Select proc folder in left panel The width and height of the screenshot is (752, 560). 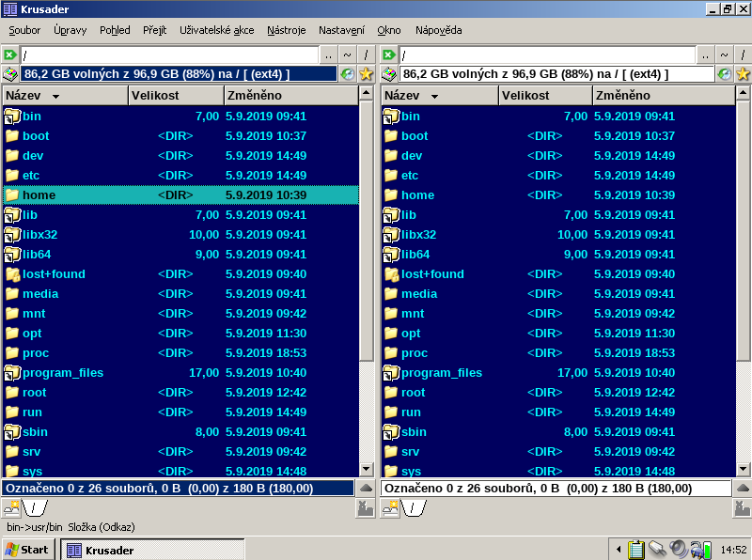(180, 353)
